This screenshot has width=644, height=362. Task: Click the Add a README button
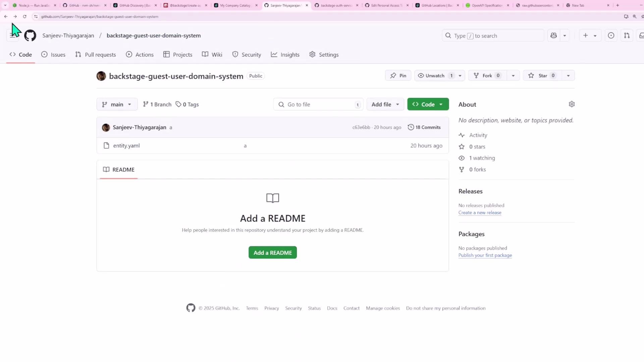coord(273,252)
